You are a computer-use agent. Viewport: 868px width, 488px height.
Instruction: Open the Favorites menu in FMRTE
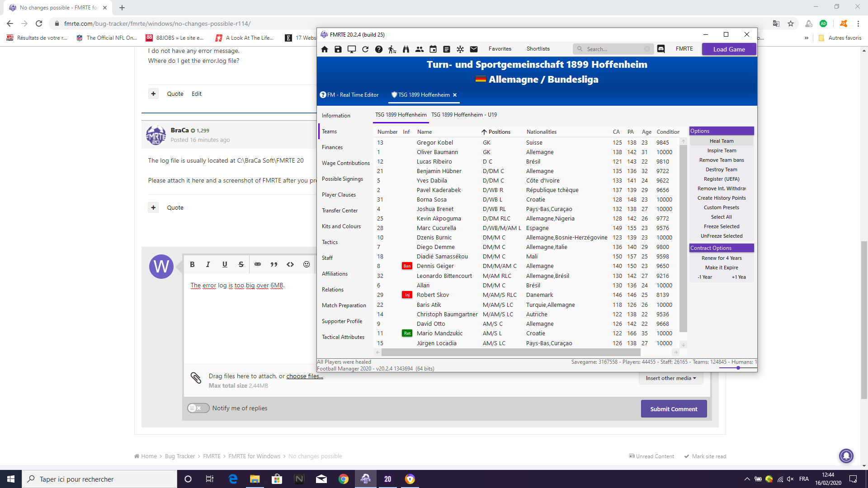tap(500, 49)
